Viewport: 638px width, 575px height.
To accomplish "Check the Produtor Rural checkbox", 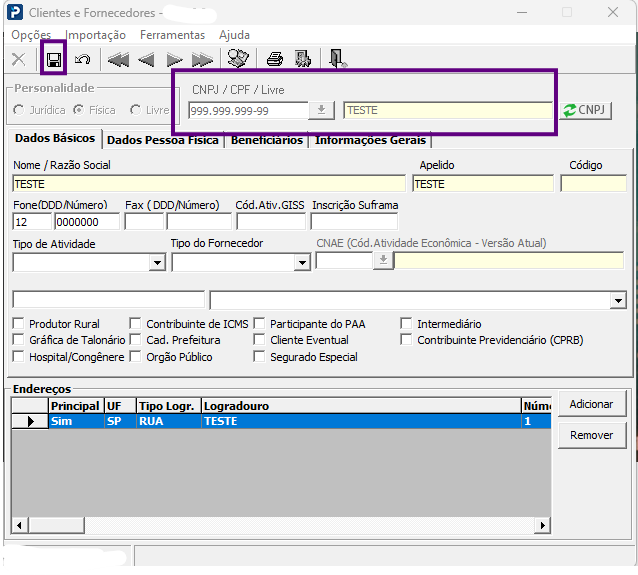I will click(x=18, y=324).
